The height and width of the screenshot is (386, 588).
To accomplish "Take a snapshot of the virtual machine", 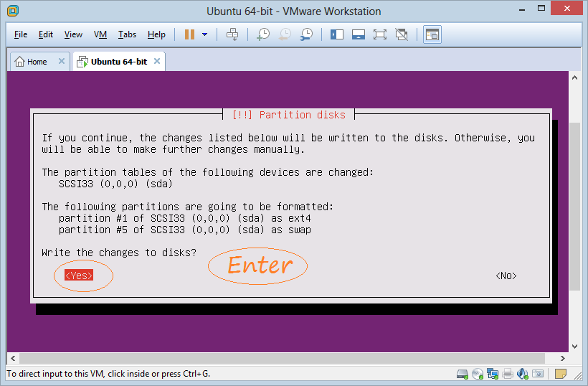I will tap(263, 34).
